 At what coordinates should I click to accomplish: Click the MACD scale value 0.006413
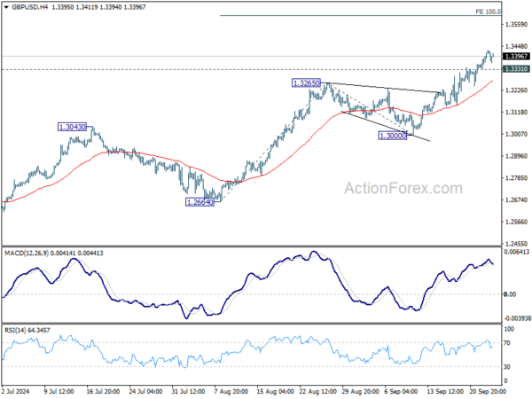click(x=517, y=252)
